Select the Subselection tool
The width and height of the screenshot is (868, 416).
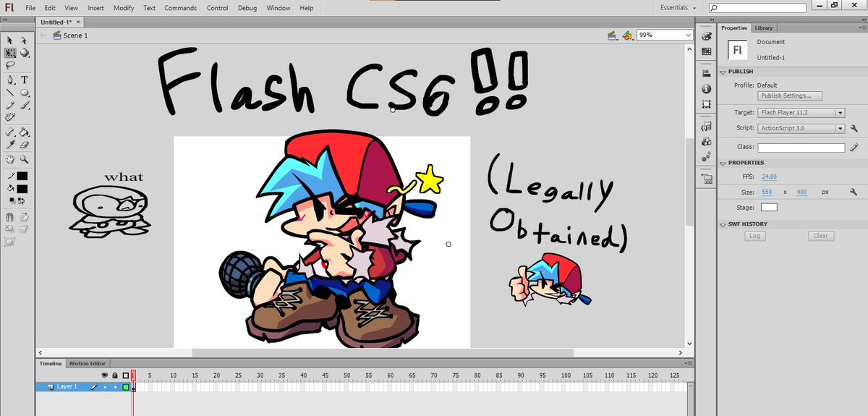coord(24,41)
